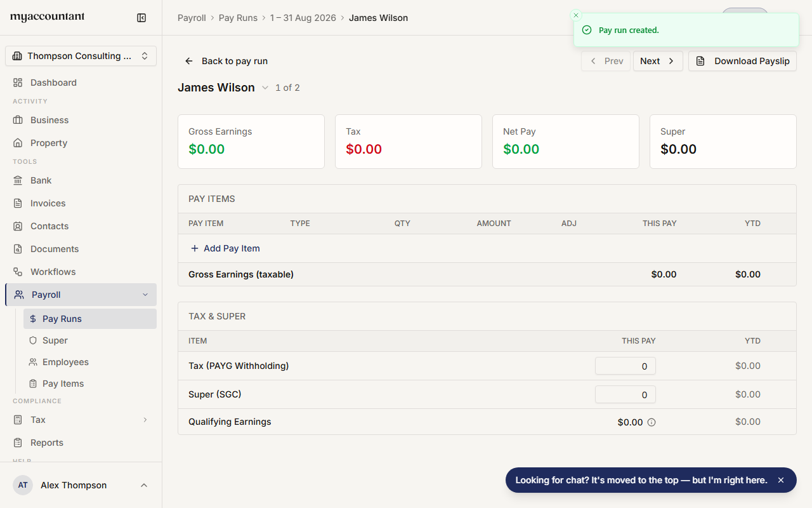Click the Payroll breadcrumb
Screen dimensions: 812x508
(x=192, y=18)
